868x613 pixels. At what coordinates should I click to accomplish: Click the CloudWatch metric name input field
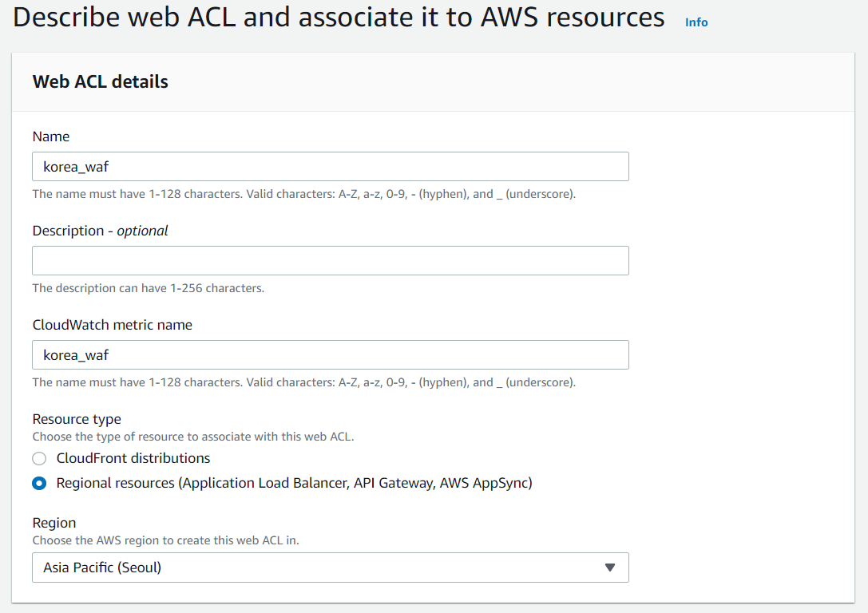(330, 355)
